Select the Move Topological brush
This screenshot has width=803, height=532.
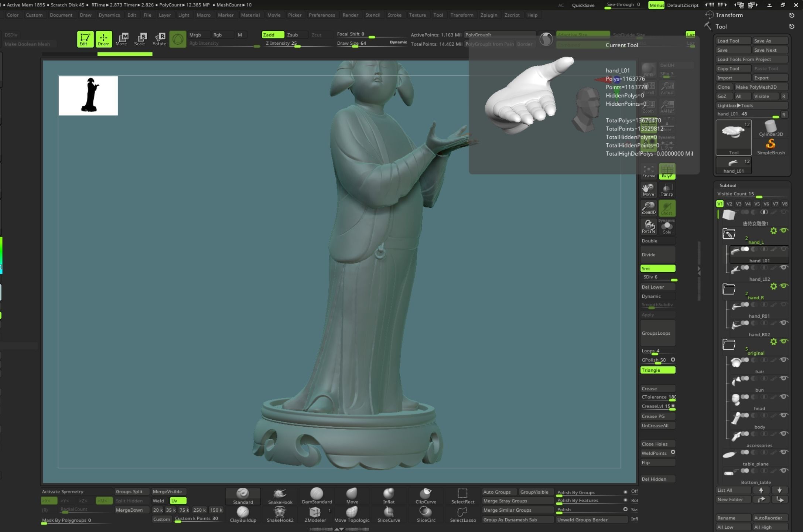pyautogui.click(x=352, y=514)
